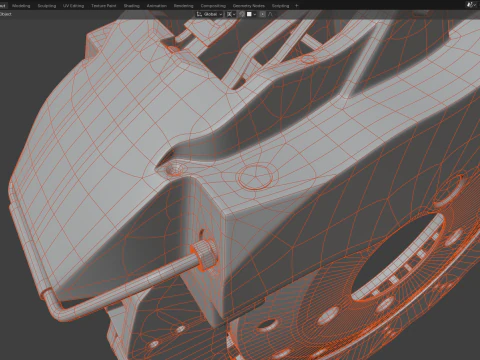Open the Sculpting workspace tab
The width and height of the screenshot is (480, 360).
pos(47,6)
